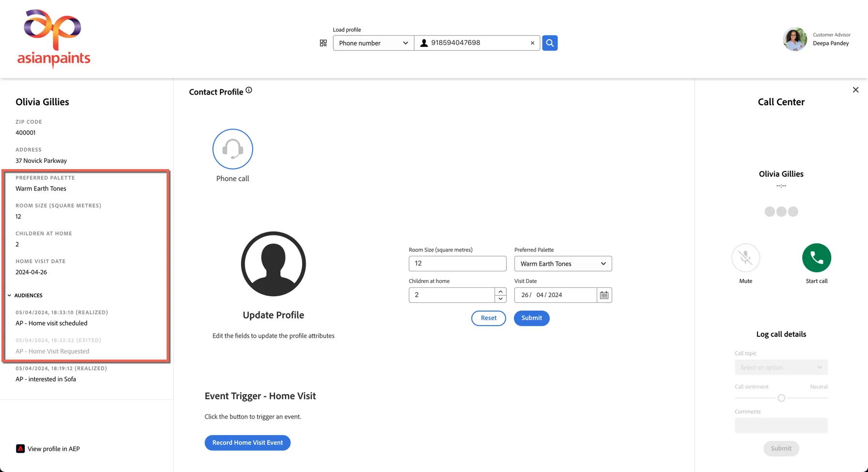Click the home visit date 2024-04-26

[x=31, y=272]
